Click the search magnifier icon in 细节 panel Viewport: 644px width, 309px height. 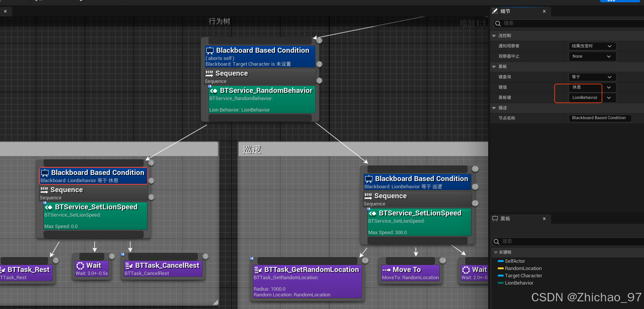point(498,24)
